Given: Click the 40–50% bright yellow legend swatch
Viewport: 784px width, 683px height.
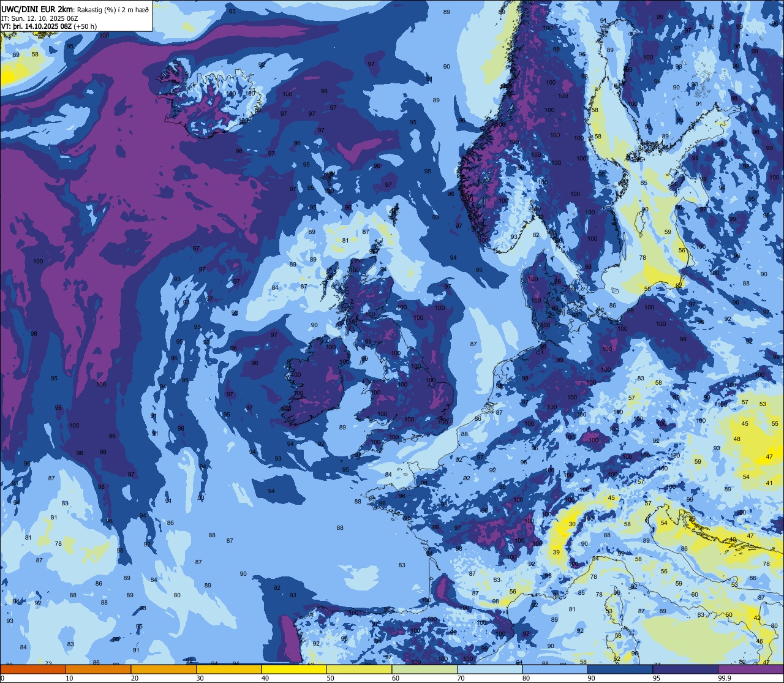Looking at the screenshot, I should [x=294, y=670].
